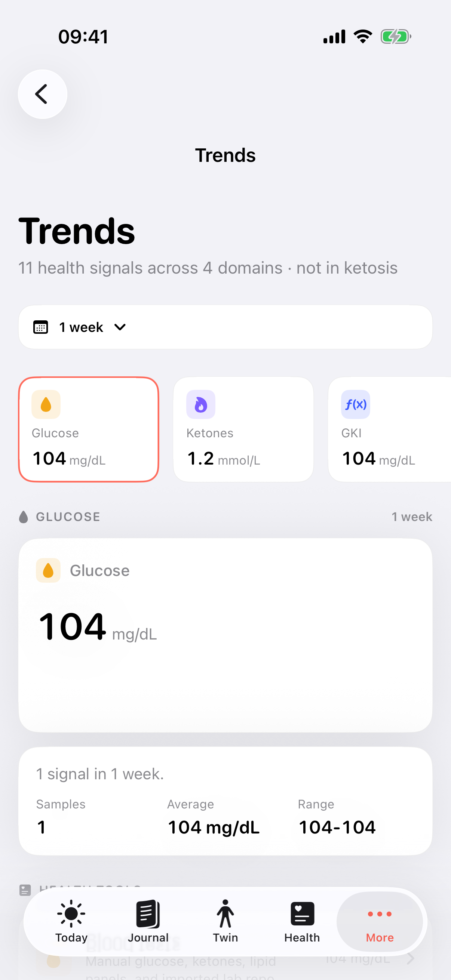Screen dimensions: 451x980
Task: Tap the back arrow button
Action: coord(43,94)
